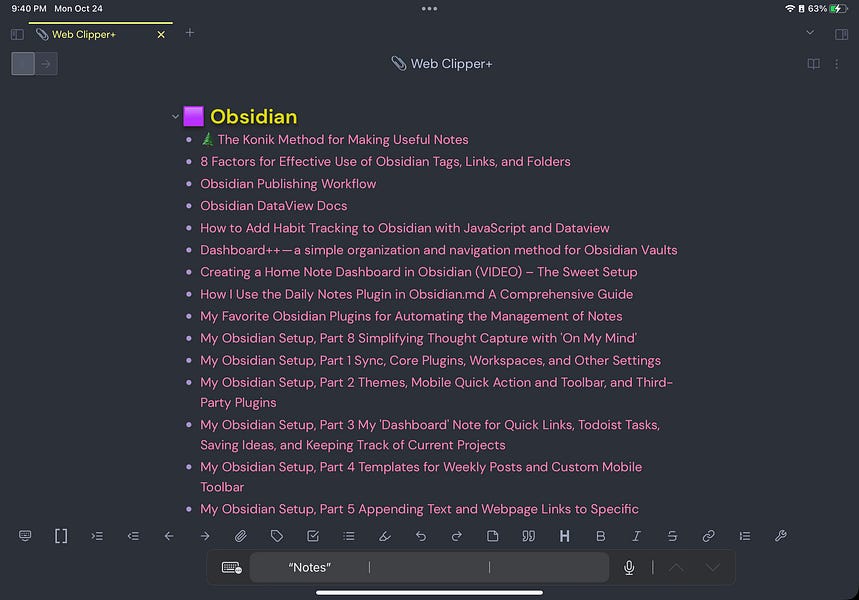Viewport: 859px width, 600px height.
Task: Open the link insertion tool
Action: pyautogui.click(x=708, y=536)
